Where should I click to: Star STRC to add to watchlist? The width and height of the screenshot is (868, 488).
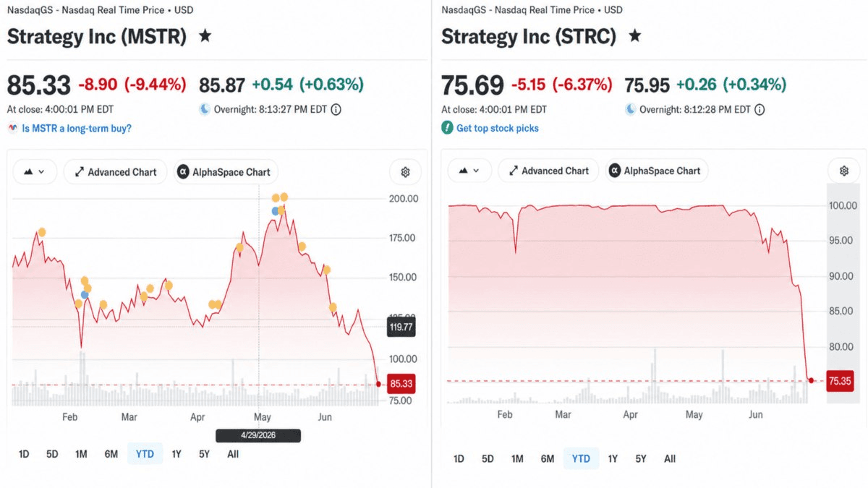pyautogui.click(x=635, y=35)
